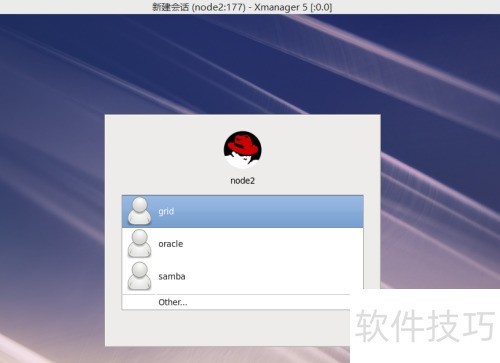This screenshot has height=363, width=500.
Task: Click the avatar icon beside oracle
Action: (139, 244)
